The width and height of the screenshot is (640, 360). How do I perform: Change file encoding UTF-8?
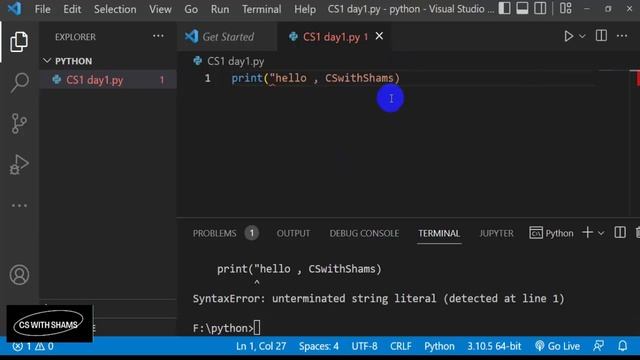[x=364, y=347]
